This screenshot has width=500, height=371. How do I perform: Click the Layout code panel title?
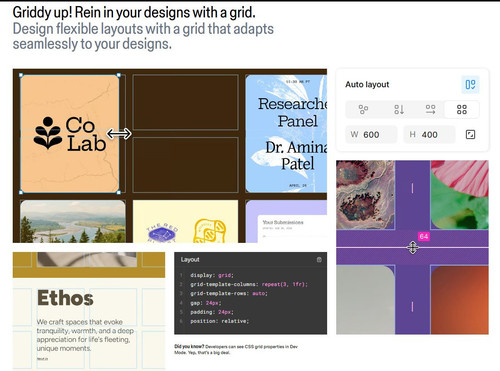[x=190, y=260]
